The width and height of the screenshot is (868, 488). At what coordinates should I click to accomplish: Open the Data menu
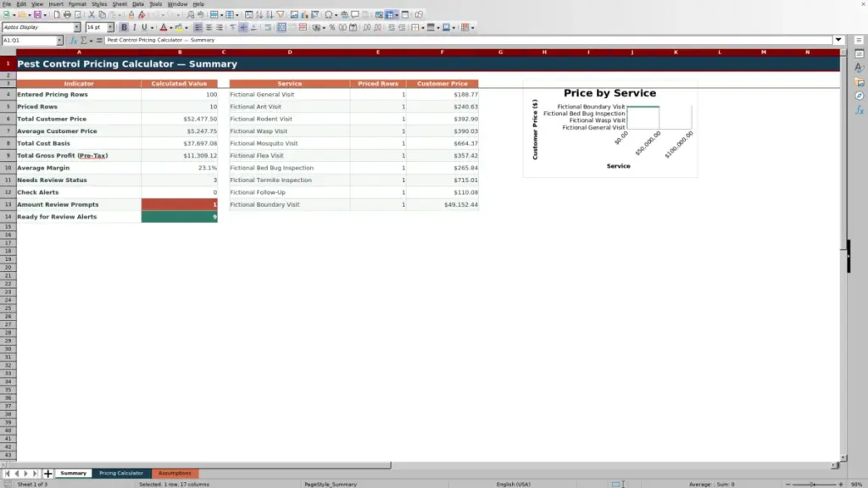138,4
